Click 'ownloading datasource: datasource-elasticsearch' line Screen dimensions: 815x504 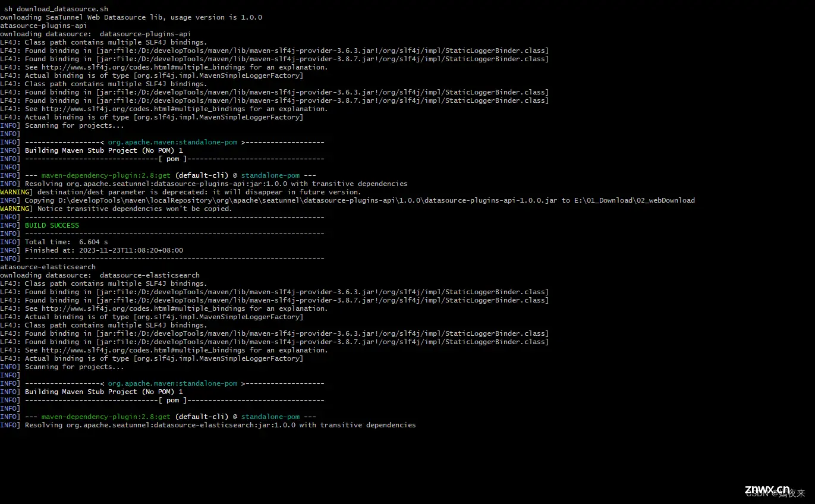(100, 275)
